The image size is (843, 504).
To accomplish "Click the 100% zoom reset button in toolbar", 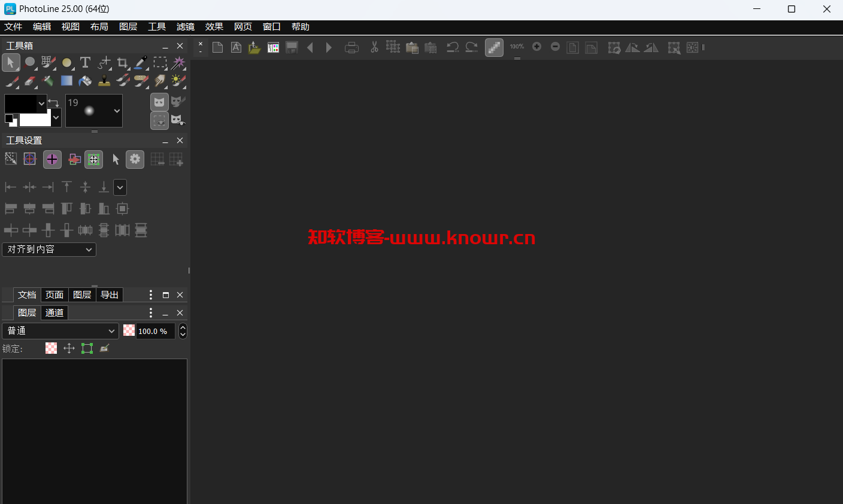I will click(517, 47).
